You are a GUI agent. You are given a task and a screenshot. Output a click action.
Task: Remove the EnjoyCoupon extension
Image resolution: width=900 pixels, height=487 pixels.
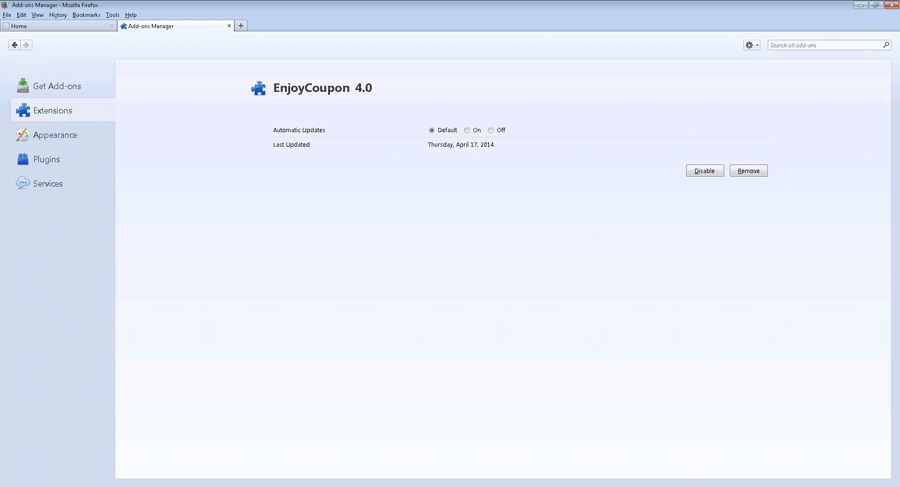click(x=748, y=171)
